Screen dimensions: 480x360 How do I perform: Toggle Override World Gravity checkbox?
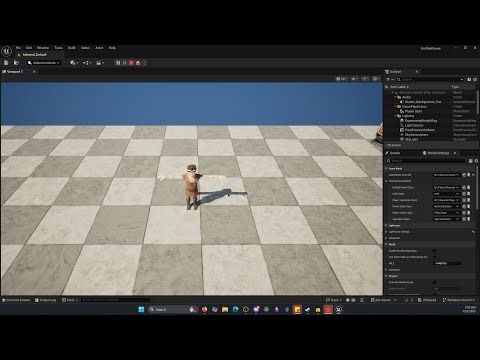click(434, 282)
